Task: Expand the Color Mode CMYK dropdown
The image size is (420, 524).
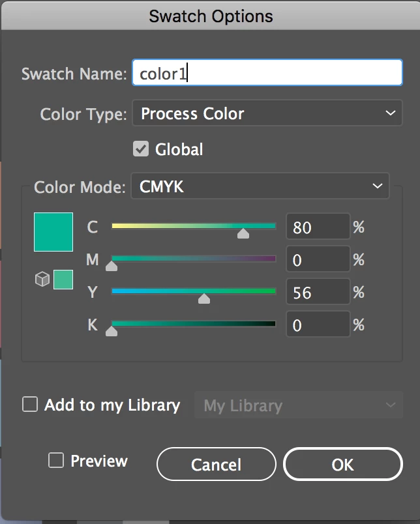Action: 260,186
